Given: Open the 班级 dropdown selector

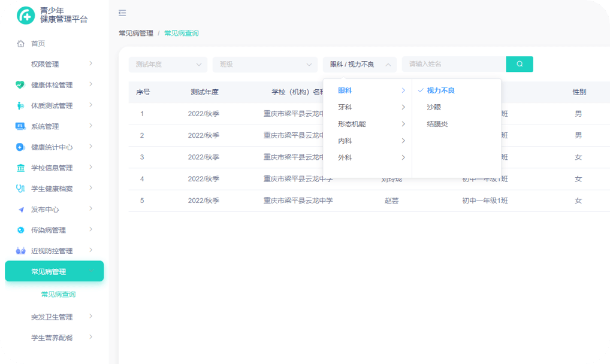Looking at the screenshot, I should click(x=265, y=65).
